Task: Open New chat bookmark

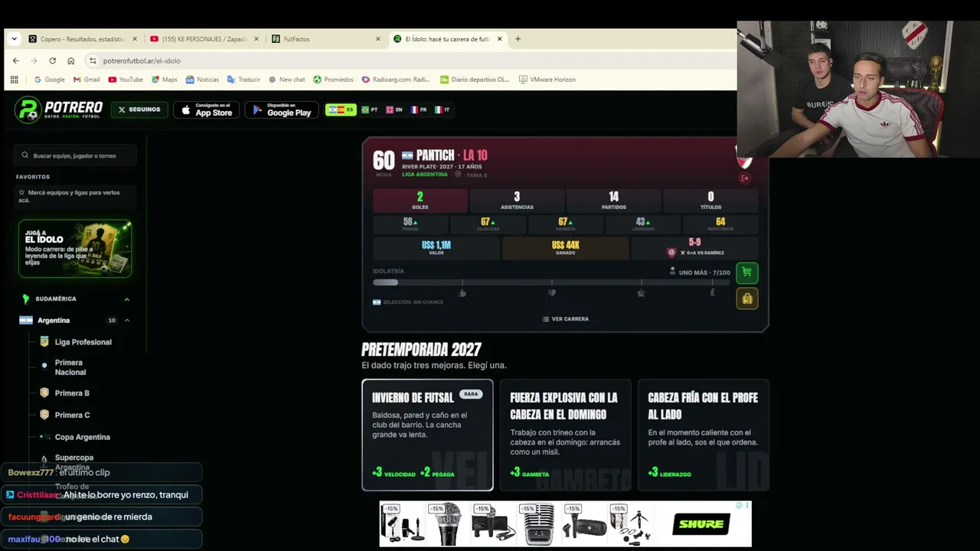Action: [286, 80]
